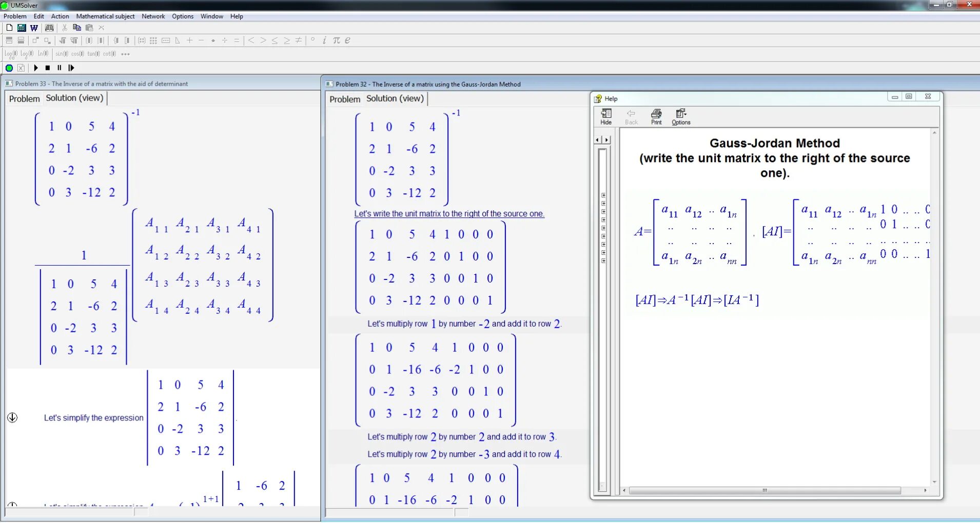Click left tab-scroll arrow in Help navigation pane
This screenshot has height=523, width=980.
597,139
